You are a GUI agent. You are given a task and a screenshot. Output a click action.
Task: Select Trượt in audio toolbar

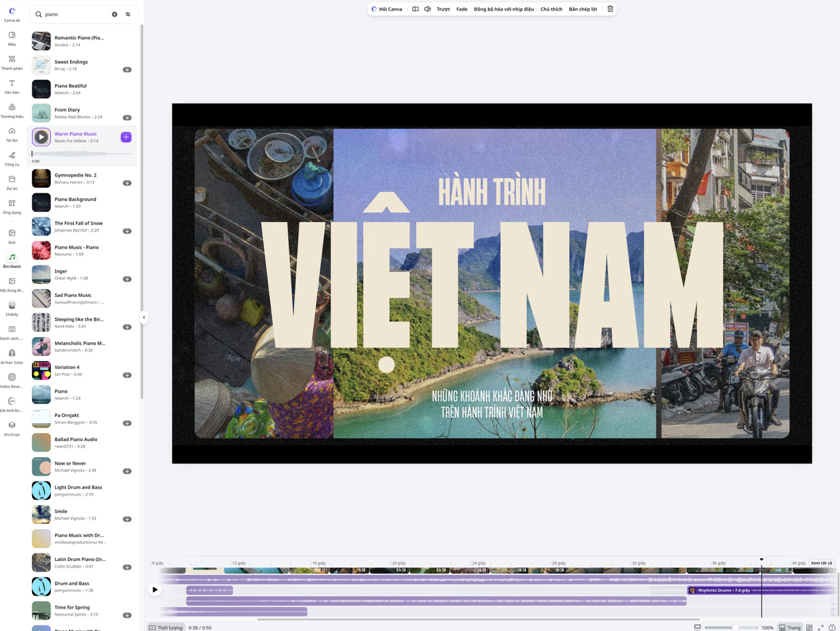(x=443, y=9)
